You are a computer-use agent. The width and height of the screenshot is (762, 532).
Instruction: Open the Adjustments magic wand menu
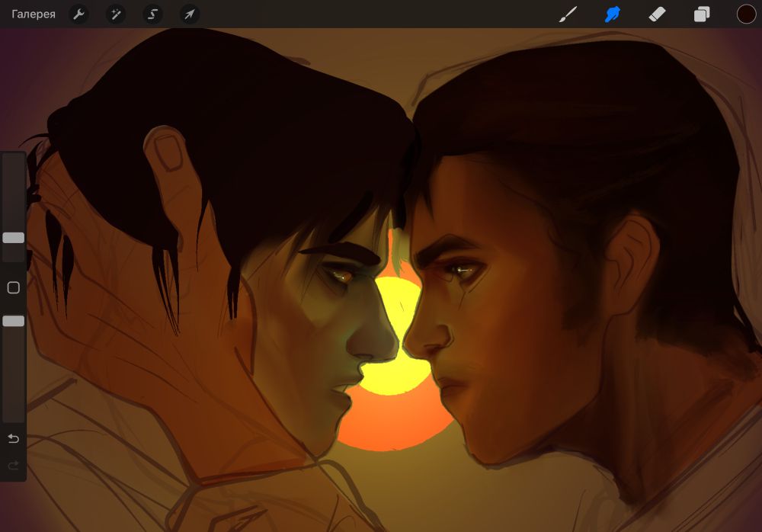pos(116,14)
